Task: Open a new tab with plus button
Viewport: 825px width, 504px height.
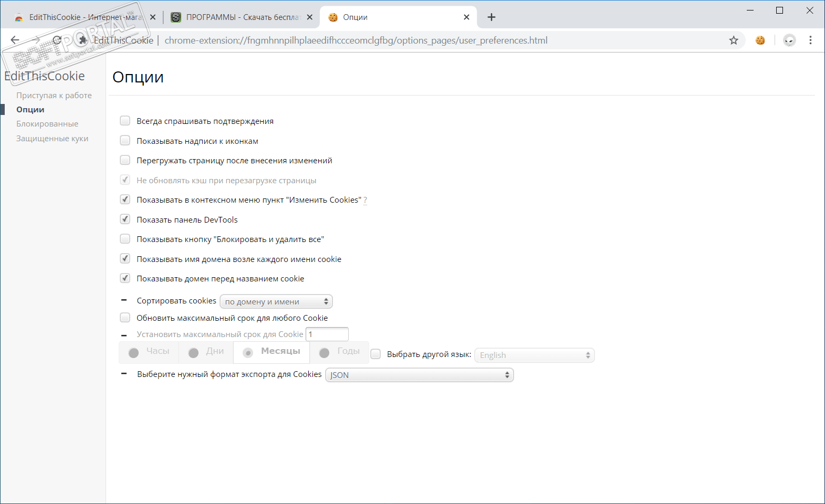Action: [492, 17]
